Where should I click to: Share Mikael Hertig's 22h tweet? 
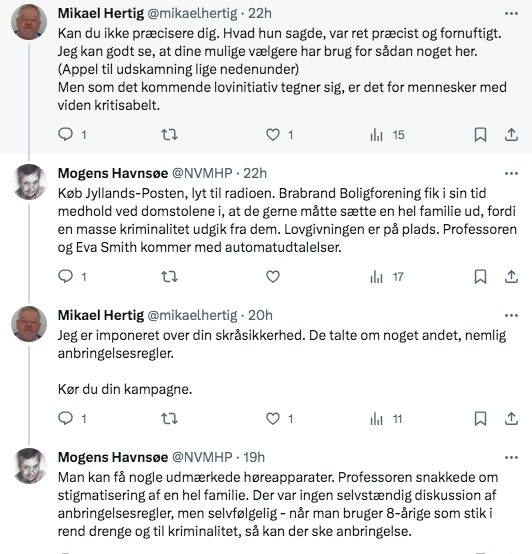click(x=511, y=135)
